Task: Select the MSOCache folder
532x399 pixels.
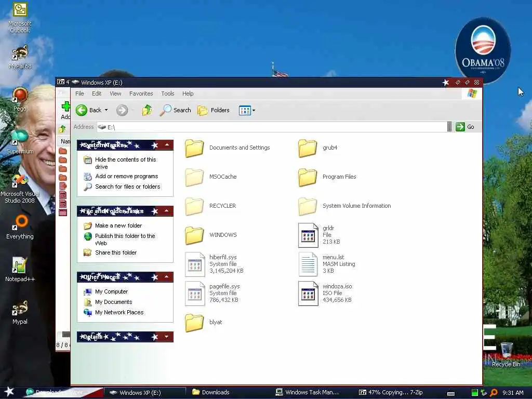Action: point(211,177)
